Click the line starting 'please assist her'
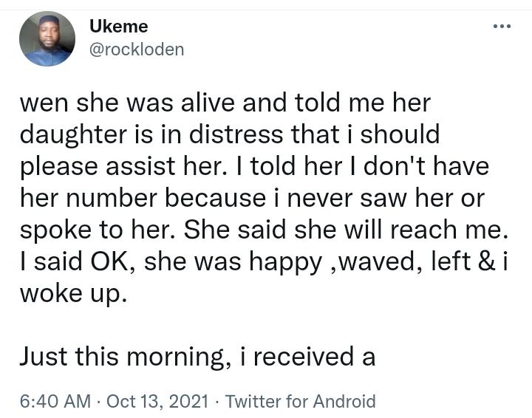 pos(254,166)
